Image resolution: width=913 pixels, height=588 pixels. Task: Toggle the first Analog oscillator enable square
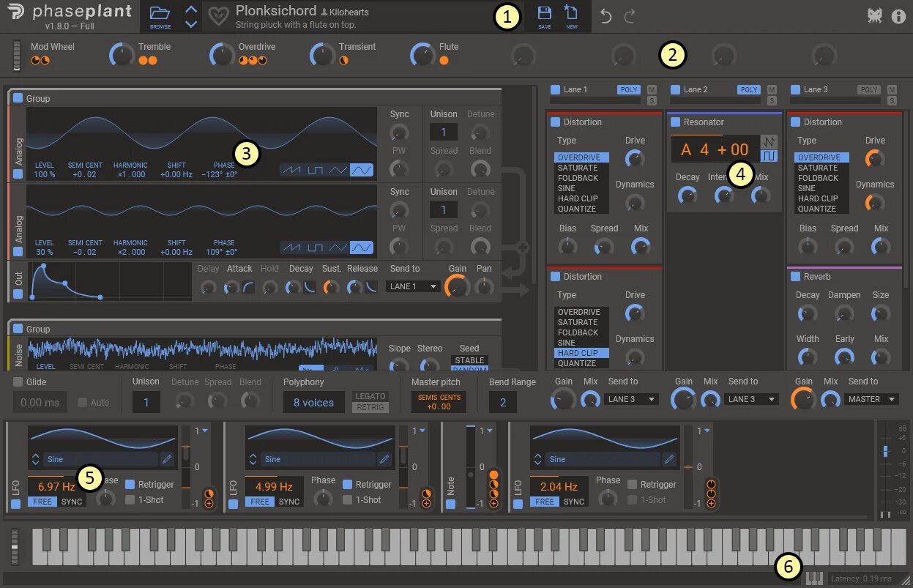tap(18, 174)
